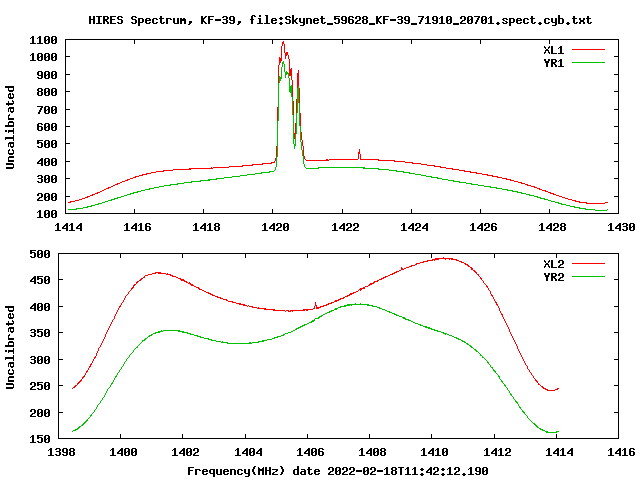Click the YR2 curve maximum near 1408 MHz
Screen dimensions: 640x480
(359, 304)
